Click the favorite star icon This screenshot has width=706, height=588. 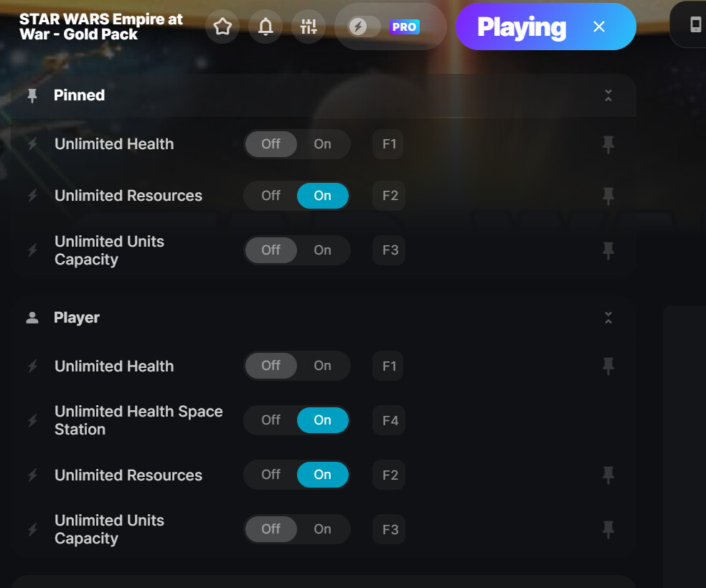pos(222,27)
